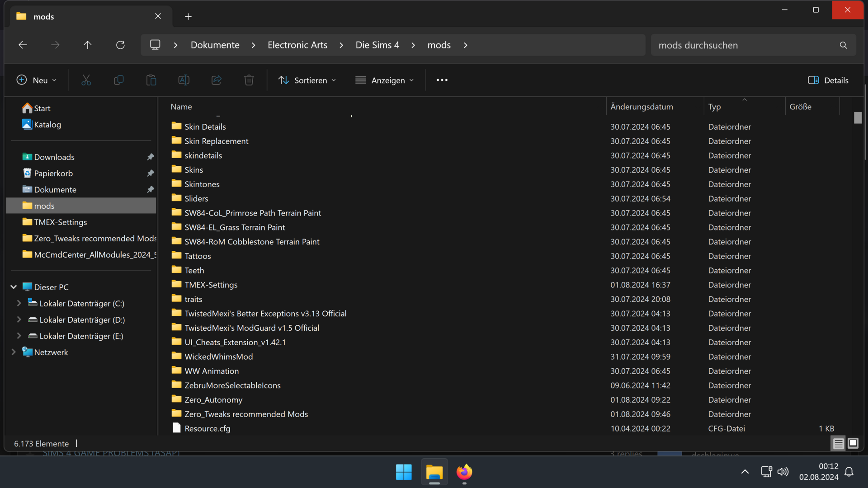Open notifications bell in taskbar

(x=849, y=472)
